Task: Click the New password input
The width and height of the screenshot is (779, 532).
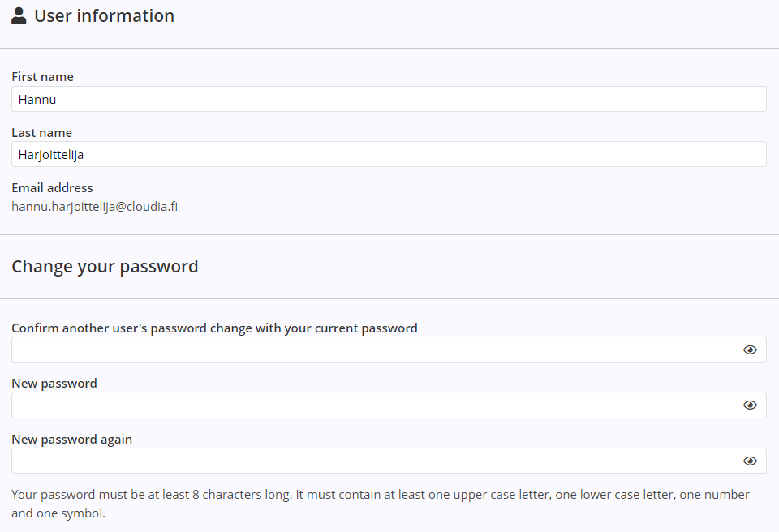Action: point(373,405)
